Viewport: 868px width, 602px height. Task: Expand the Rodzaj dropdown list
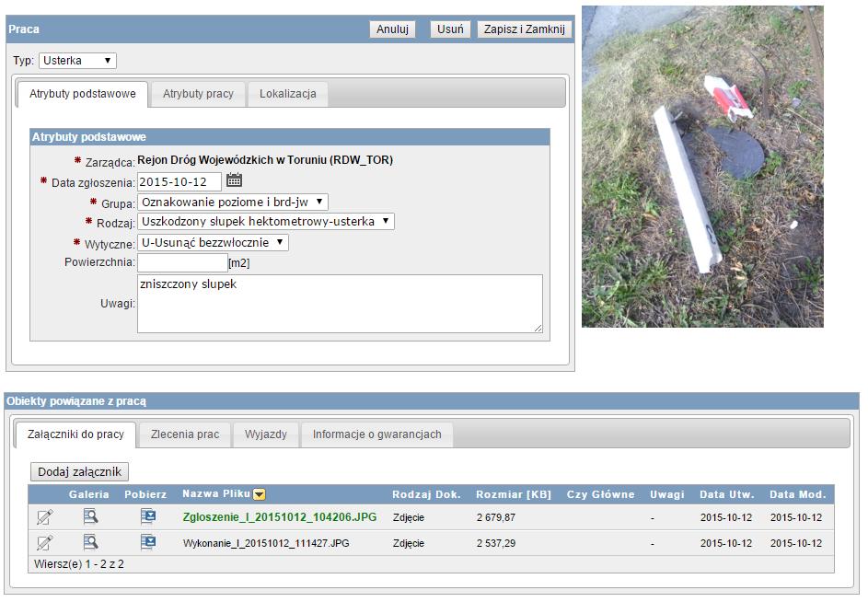[266, 222]
